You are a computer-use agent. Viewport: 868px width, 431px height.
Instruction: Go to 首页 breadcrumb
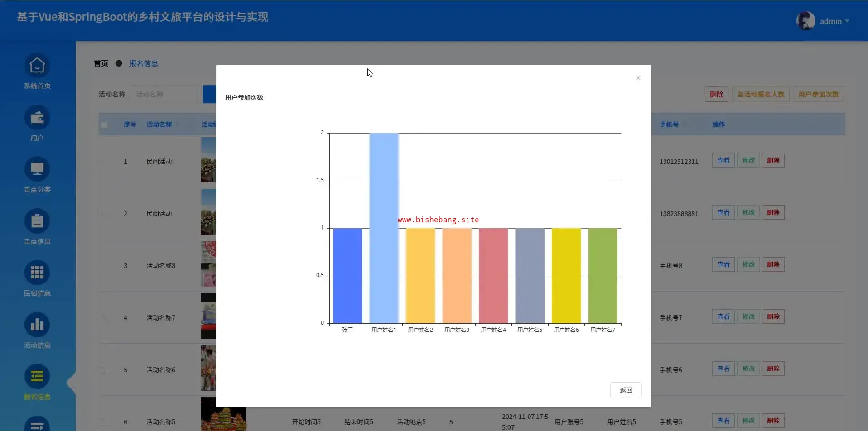coord(101,63)
